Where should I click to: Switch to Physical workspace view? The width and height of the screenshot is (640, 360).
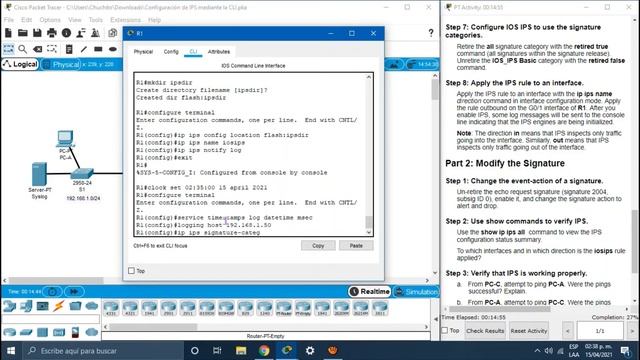tap(61, 64)
